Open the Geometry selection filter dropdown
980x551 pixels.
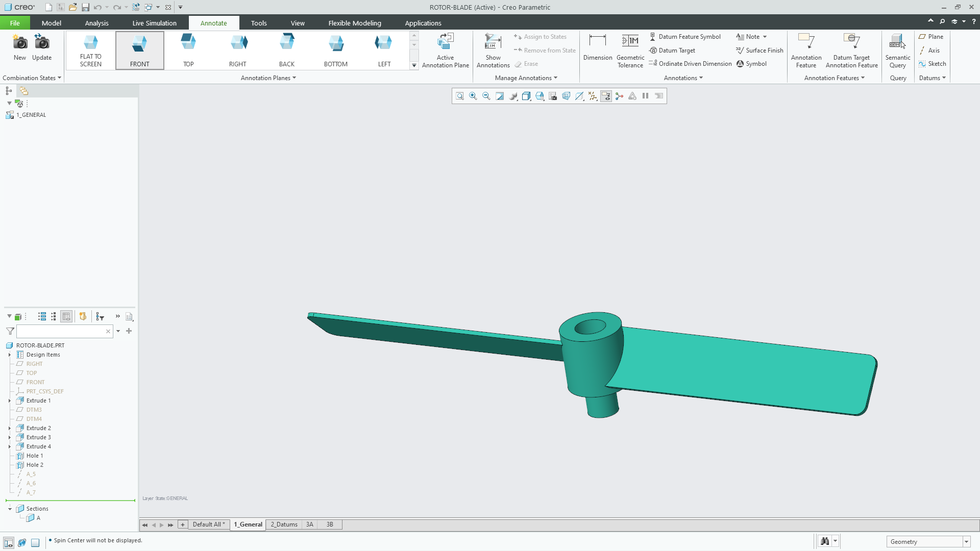tap(966, 541)
